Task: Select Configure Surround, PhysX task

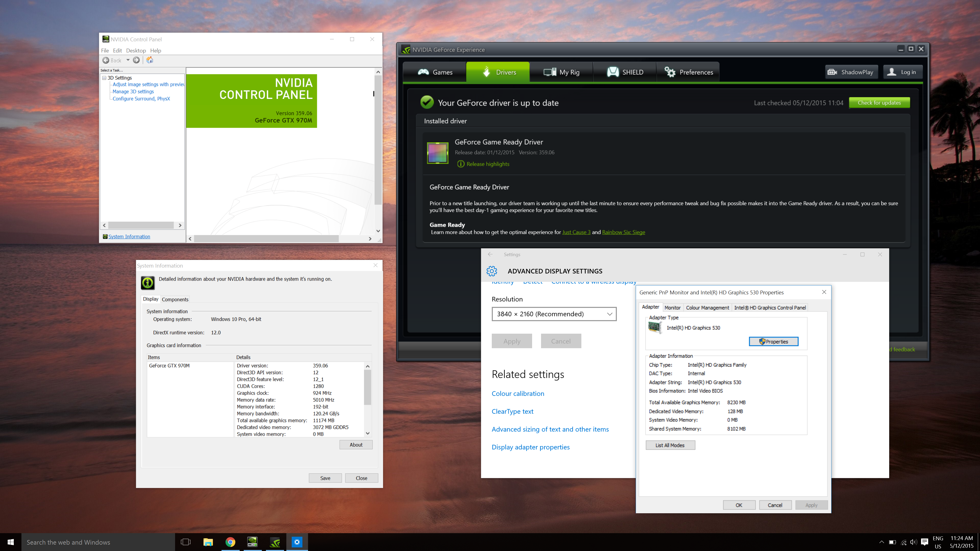Action: pyautogui.click(x=141, y=98)
